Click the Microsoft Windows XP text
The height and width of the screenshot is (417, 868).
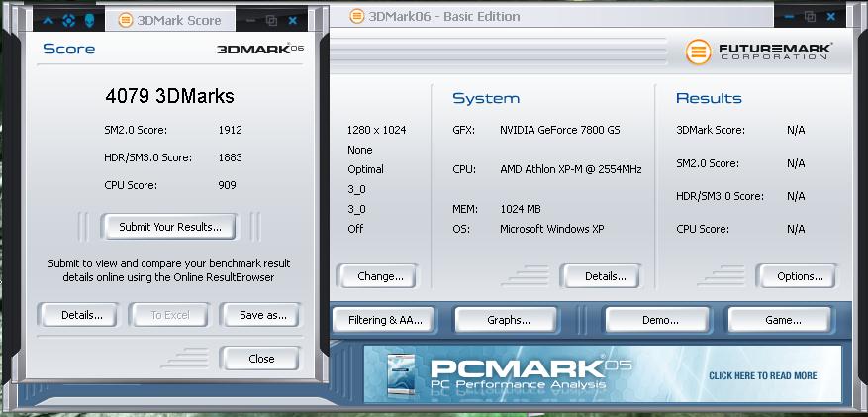[552, 229]
